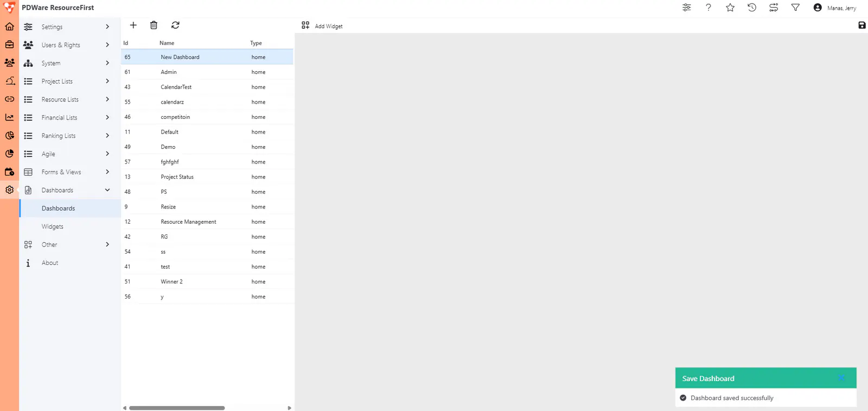This screenshot has height=411, width=868.
Task: Select the Dashboards submenu item
Action: tap(70, 208)
